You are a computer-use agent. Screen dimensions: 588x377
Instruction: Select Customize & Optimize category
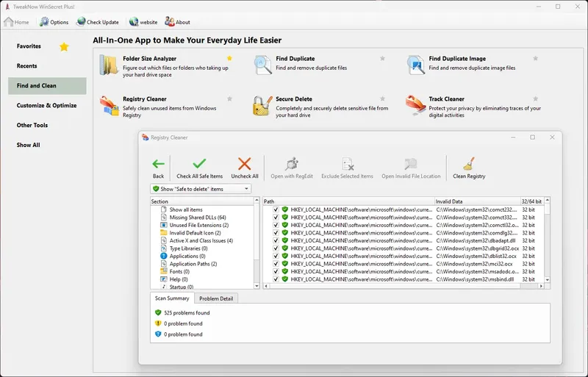[x=46, y=105]
